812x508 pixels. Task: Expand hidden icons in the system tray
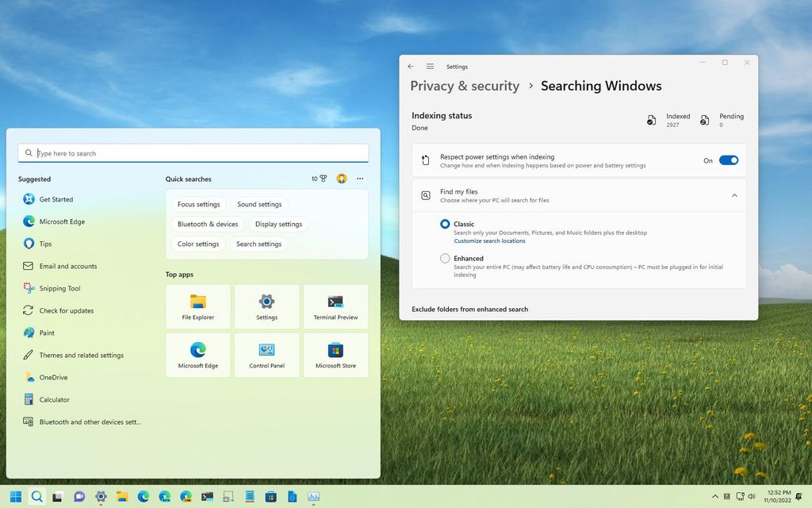714,496
